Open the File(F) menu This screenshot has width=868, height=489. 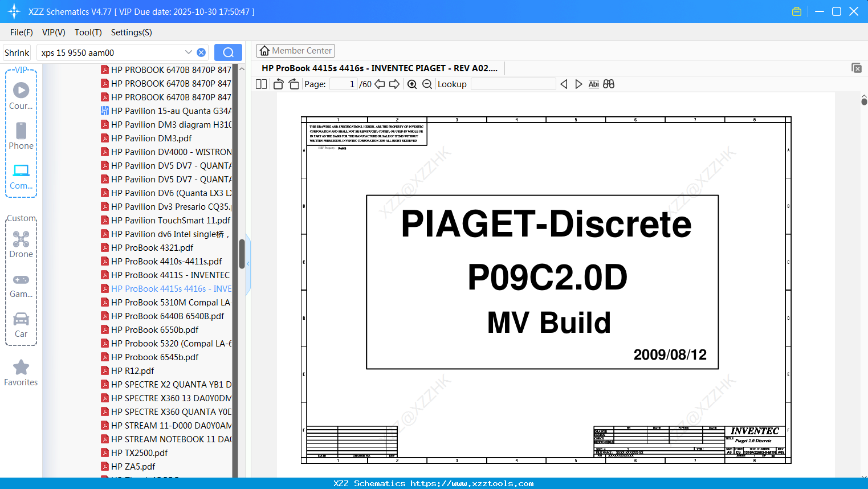point(22,32)
